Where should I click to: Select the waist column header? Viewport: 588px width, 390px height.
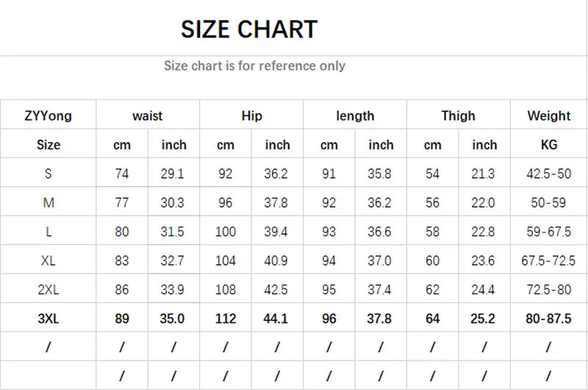pyautogui.click(x=148, y=116)
